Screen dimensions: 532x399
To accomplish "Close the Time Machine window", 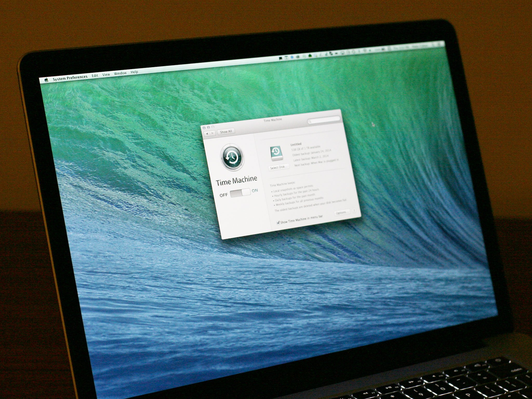I will point(204,128).
